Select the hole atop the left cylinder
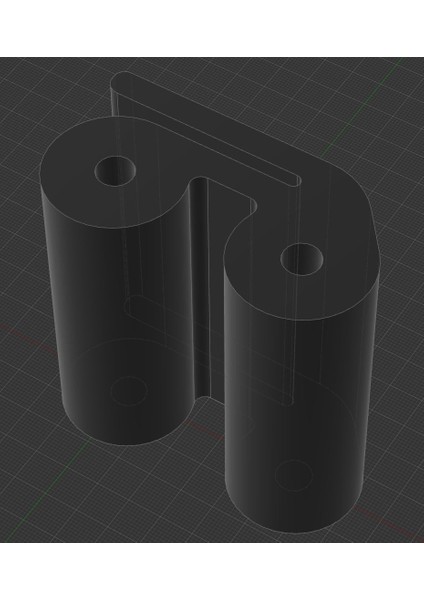The image size is (424, 600). click(x=116, y=171)
